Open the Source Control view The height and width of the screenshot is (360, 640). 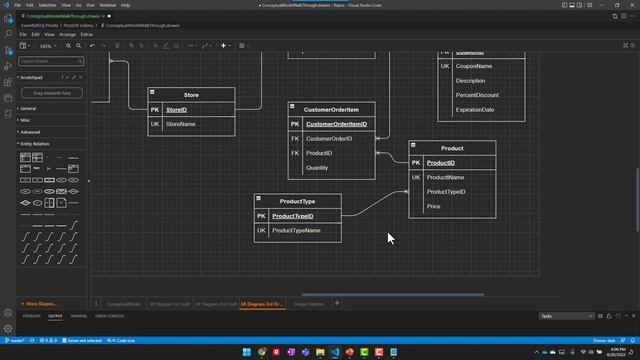[8, 50]
